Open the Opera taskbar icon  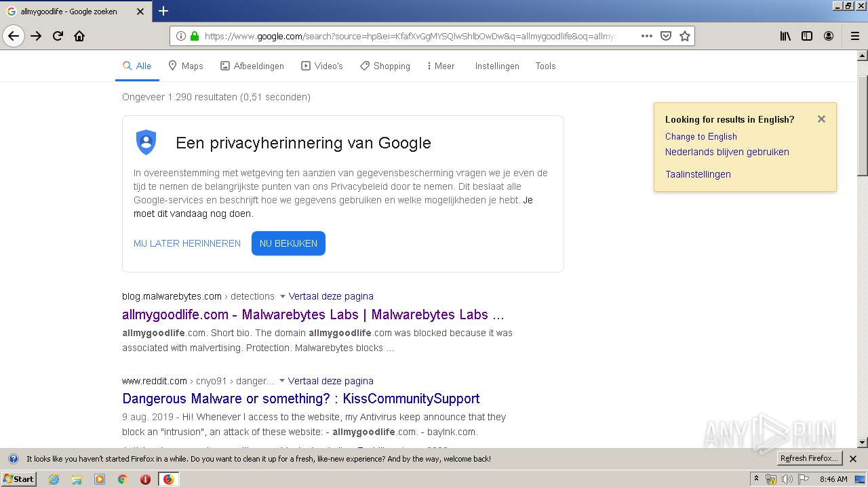(145, 479)
